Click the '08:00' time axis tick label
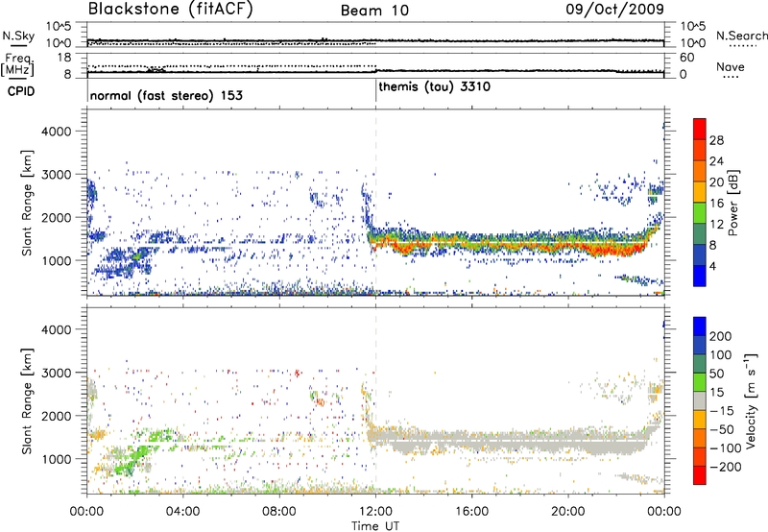This screenshot has height=532, width=768. click(279, 512)
